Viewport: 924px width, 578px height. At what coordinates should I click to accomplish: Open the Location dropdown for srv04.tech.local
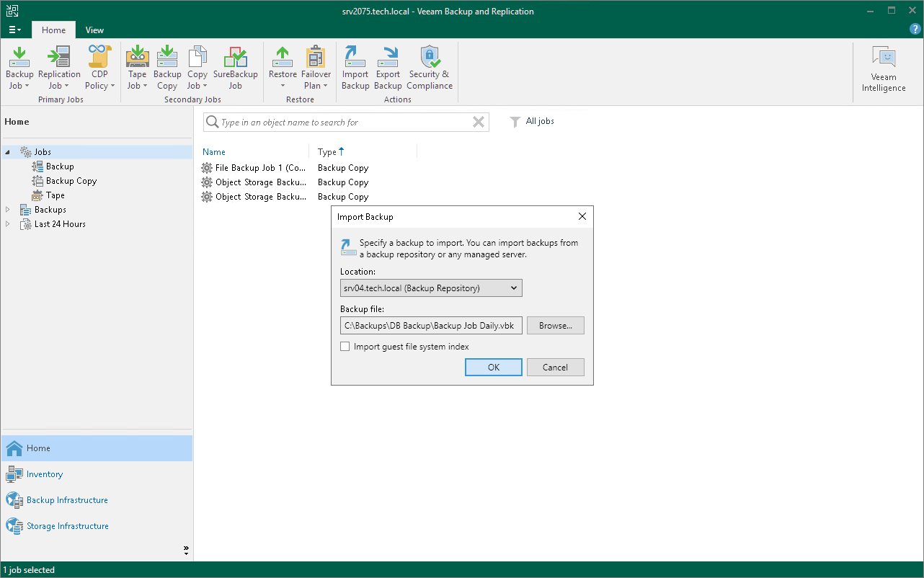coord(430,288)
